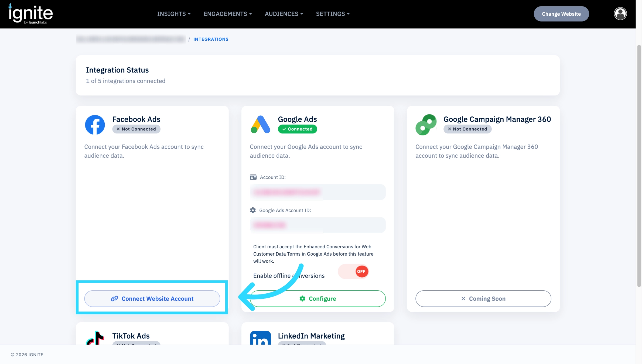Click the Account ID field in Google Ads
This screenshot has height=364, width=642.
click(318, 192)
